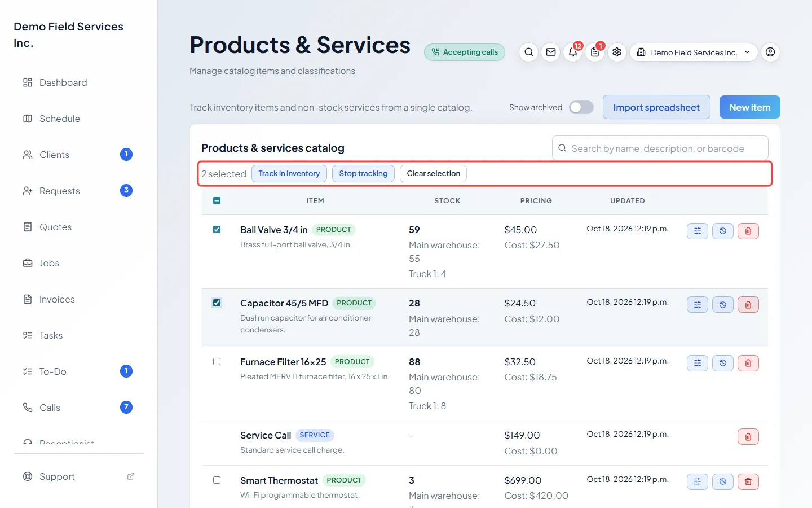Open Calls in the sidebar
The height and width of the screenshot is (508, 812).
tap(78, 408)
